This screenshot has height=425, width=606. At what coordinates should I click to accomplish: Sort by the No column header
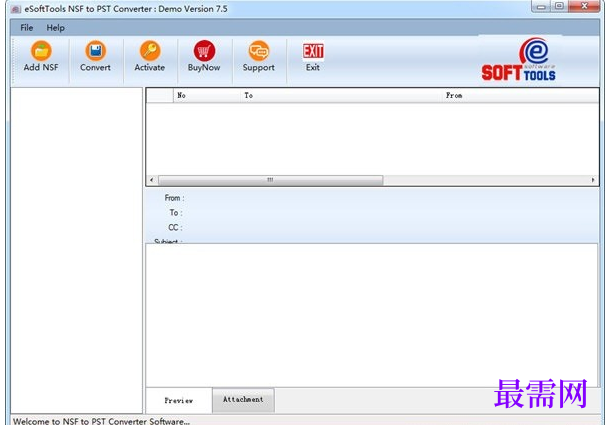coord(206,95)
